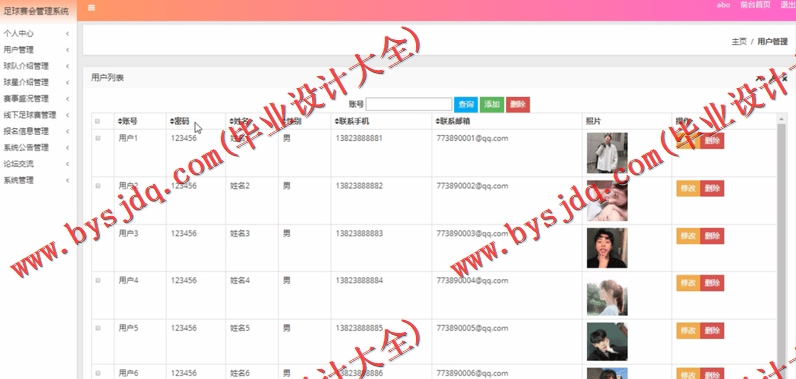Go to 前台首页 link in top bar
796x379 pixels.
[x=755, y=5]
